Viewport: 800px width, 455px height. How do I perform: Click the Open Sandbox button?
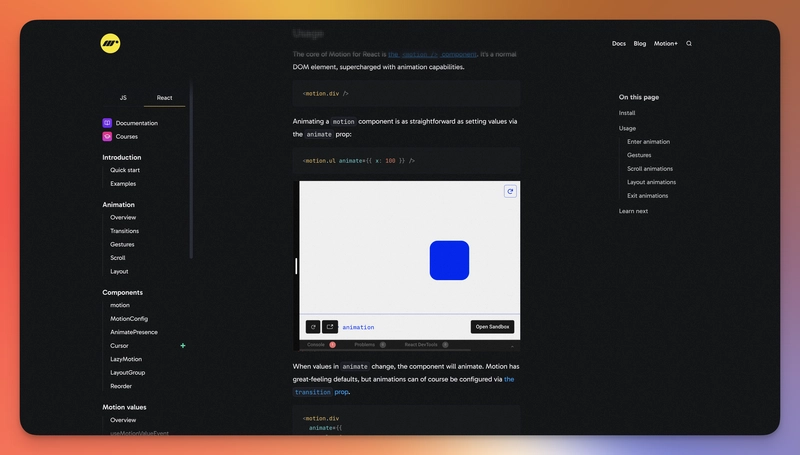[x=492, y=326]
